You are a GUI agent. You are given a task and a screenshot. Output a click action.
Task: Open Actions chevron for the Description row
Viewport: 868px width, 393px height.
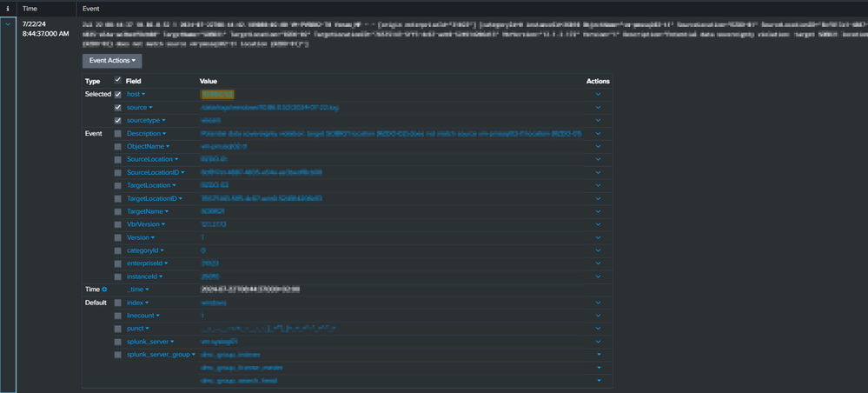[598, 134]
